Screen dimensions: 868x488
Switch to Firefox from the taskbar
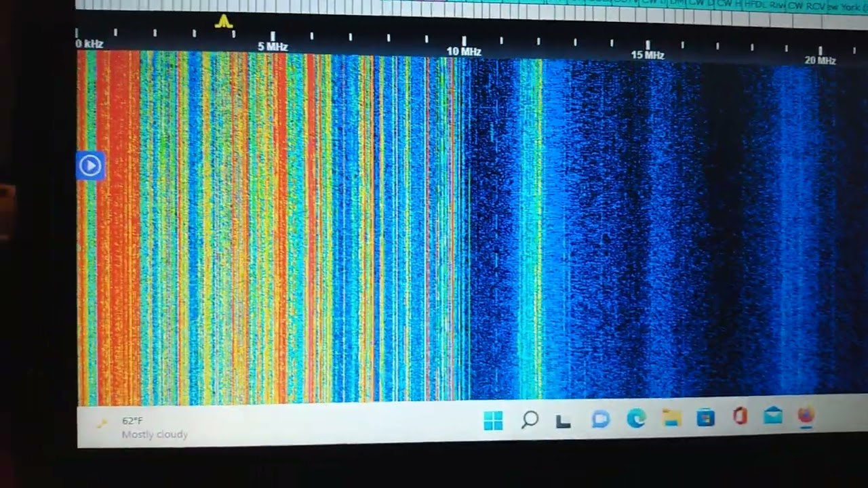(806, 415)
